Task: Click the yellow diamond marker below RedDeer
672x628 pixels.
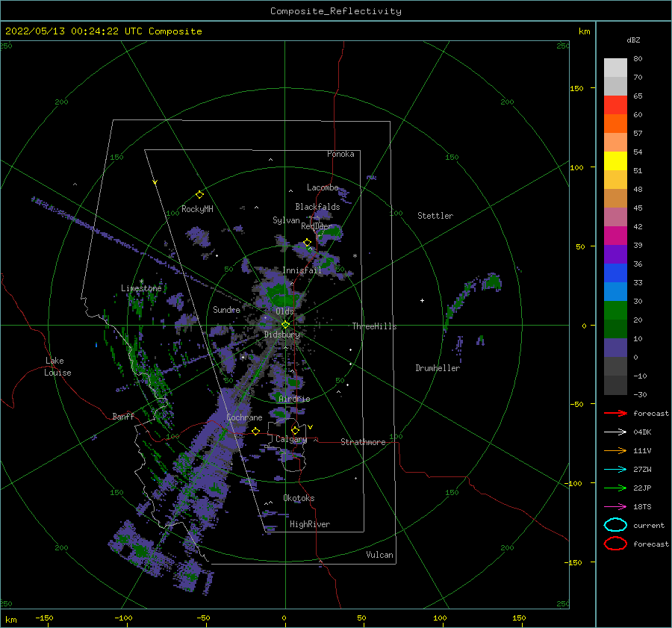Action: click(307, 243)
